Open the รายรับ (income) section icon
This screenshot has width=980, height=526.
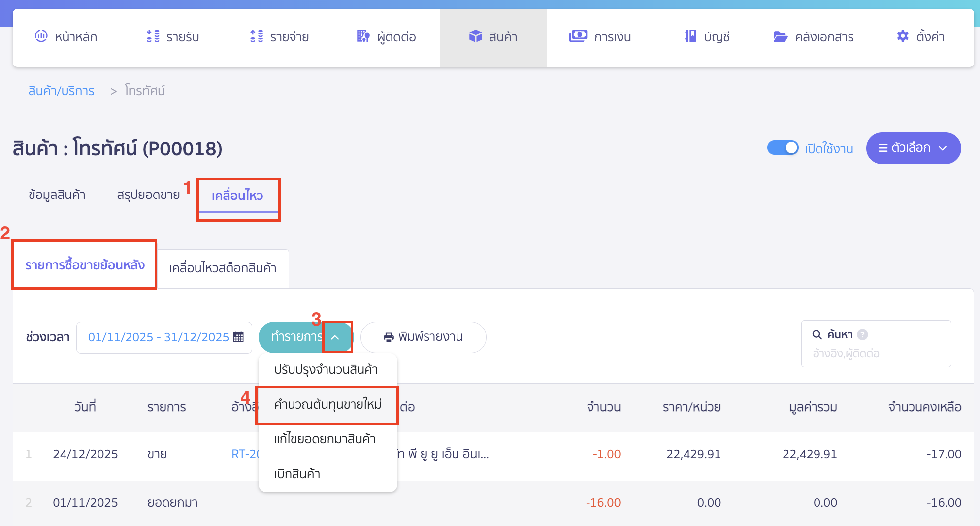click(153, 36)
